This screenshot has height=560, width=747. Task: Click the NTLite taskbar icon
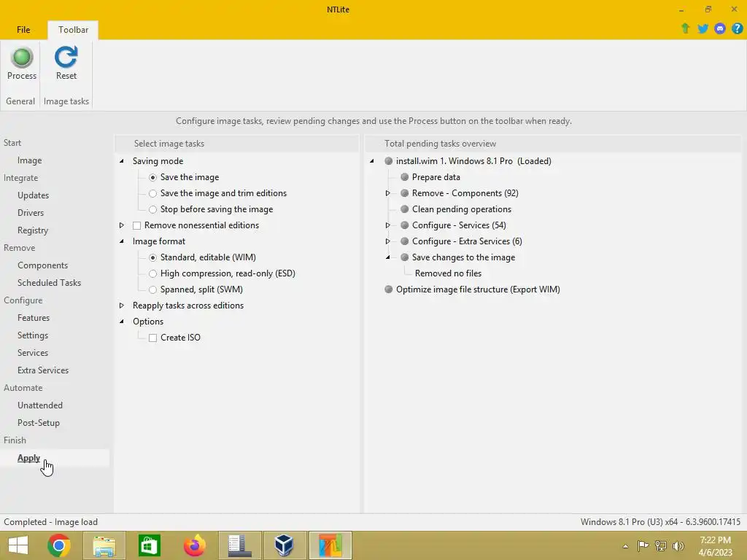pos(330,545)
